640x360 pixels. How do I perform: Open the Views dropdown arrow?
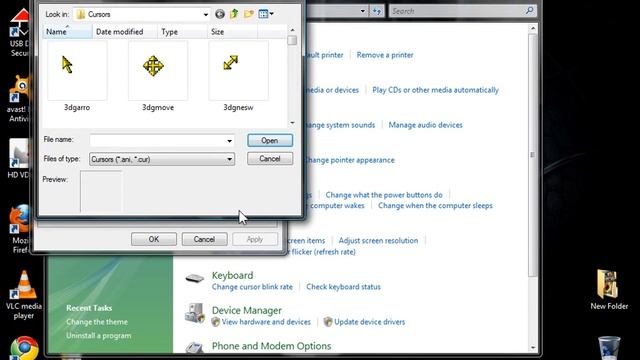pyautogui.click(x=271, y=14)
